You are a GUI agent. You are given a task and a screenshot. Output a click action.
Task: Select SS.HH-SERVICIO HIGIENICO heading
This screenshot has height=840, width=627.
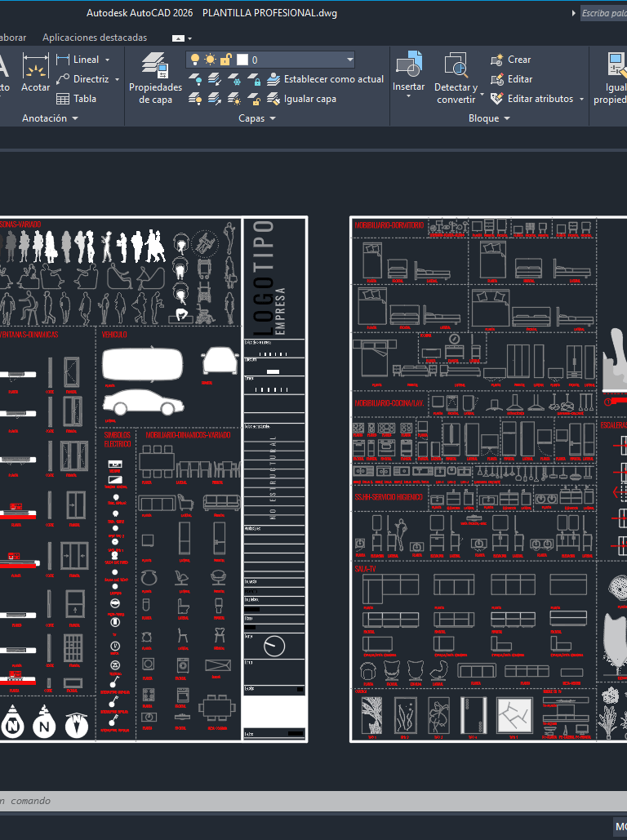(389, 497)
